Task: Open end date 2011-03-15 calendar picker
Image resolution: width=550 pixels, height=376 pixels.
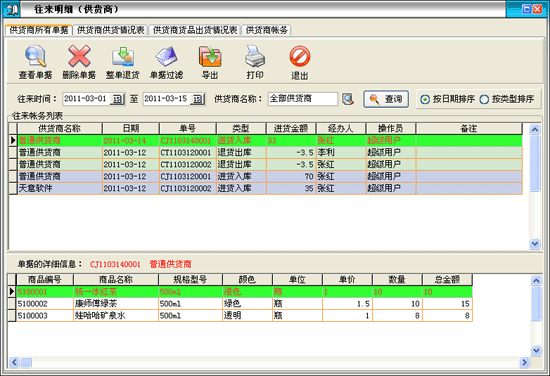Action: (x=198, y=99)
